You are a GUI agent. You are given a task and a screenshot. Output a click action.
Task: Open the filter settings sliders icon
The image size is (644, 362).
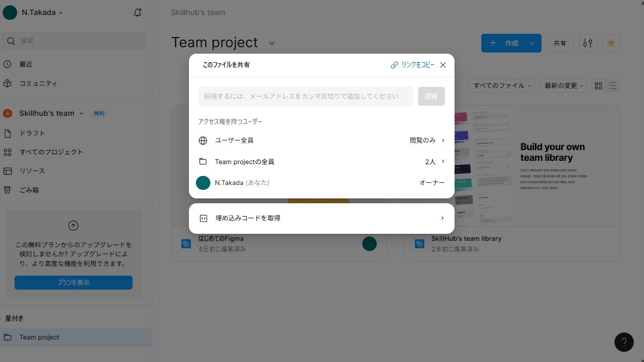[588, 43]
